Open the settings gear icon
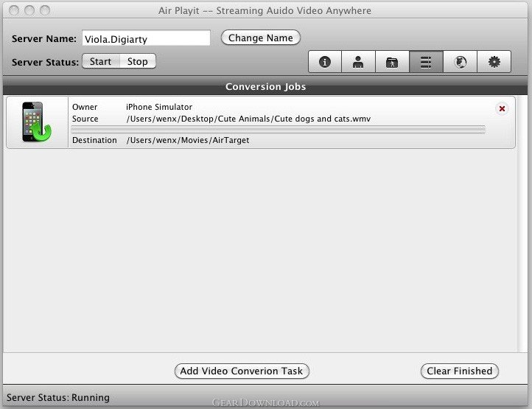Image resolution: width=532 pixels, height=409 pixels. (x=494, y=62)
